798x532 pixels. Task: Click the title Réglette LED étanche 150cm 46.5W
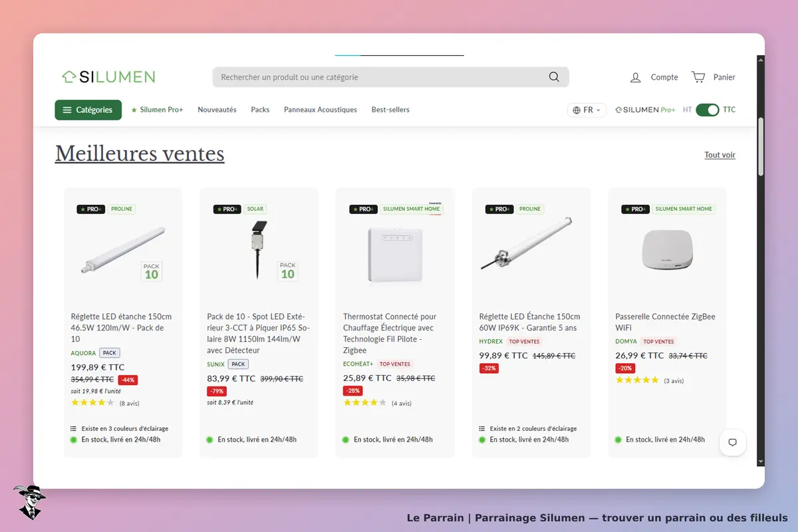pyautogui.click(x=122, y=328)
